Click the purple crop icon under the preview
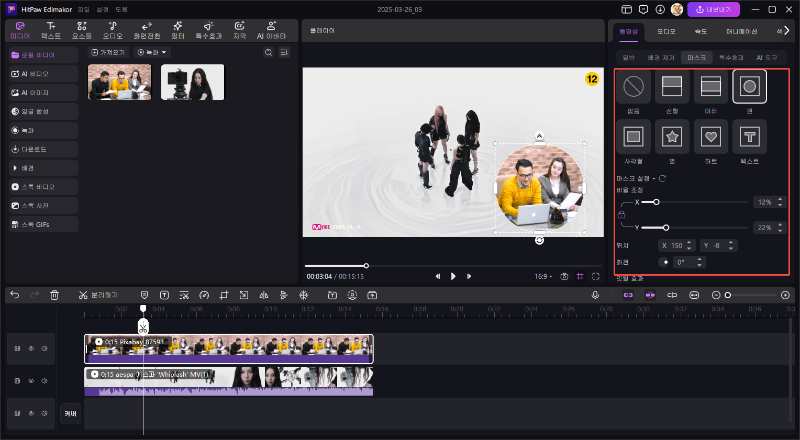Image resolution: width=800 pixels, height=440 pixels. pyautogui.click(x=580, y=276)
